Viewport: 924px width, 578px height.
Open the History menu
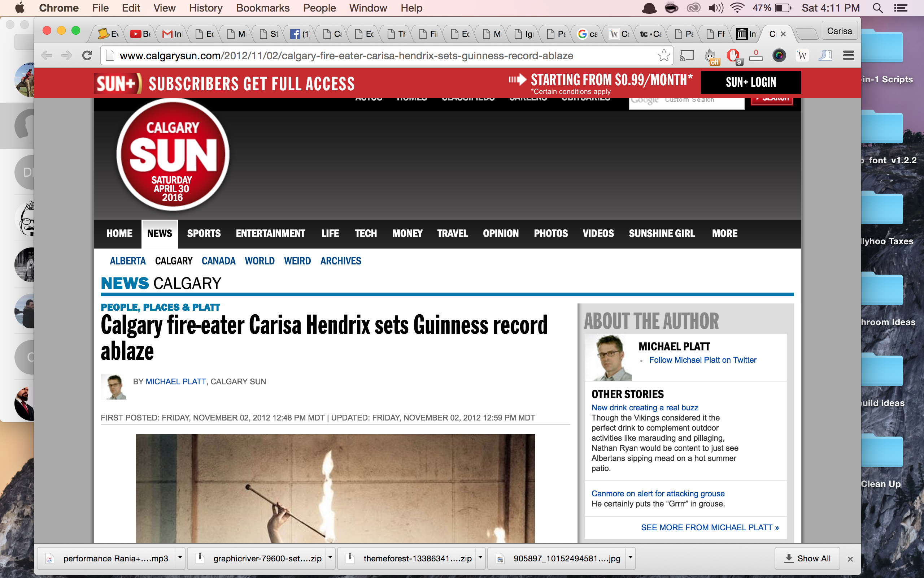tap(205, 8)
